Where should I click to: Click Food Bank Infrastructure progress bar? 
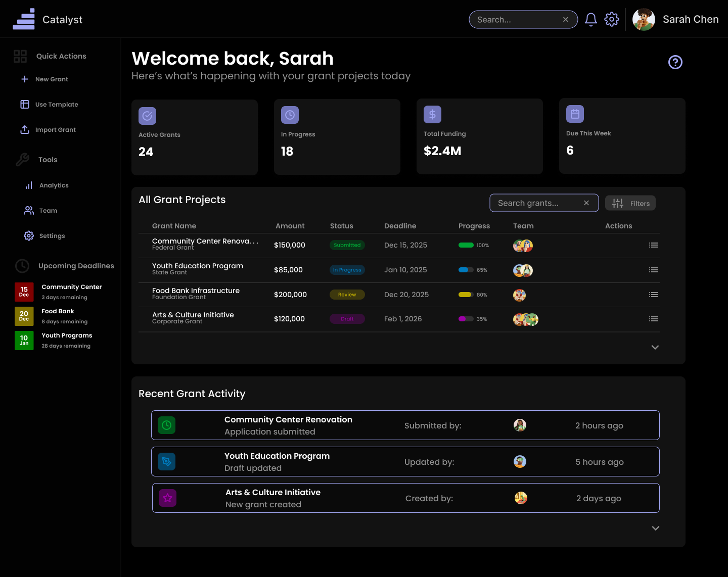pyautogui.click(x=466, y=295)
